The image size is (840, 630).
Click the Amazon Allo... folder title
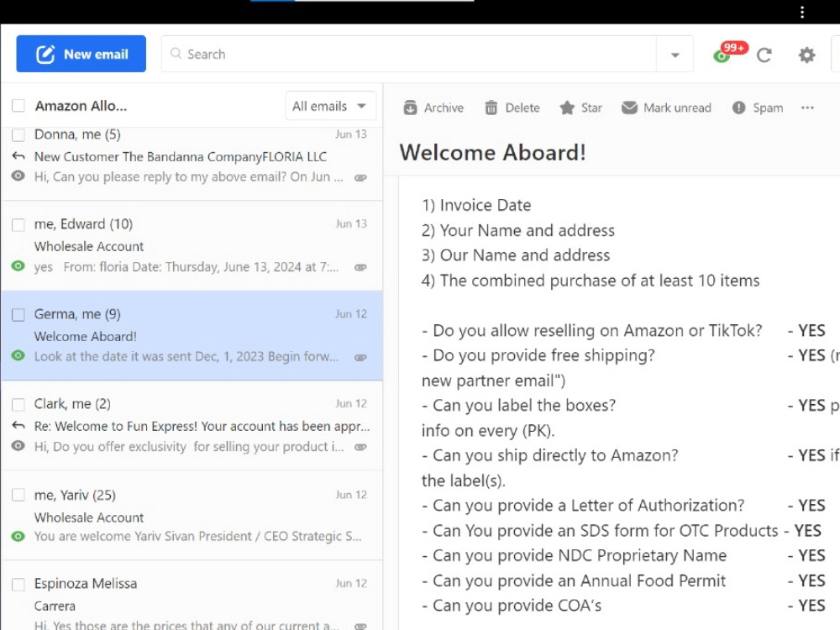point(81,106)
